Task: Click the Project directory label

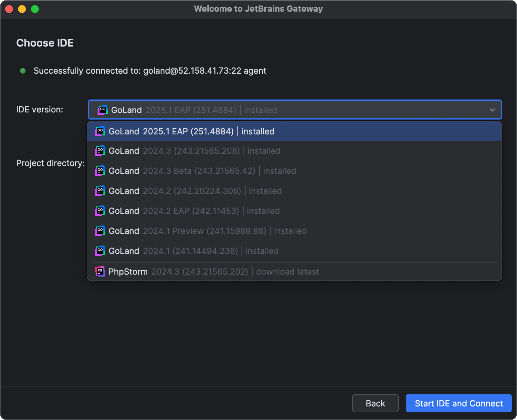Action: pos(50,163)
